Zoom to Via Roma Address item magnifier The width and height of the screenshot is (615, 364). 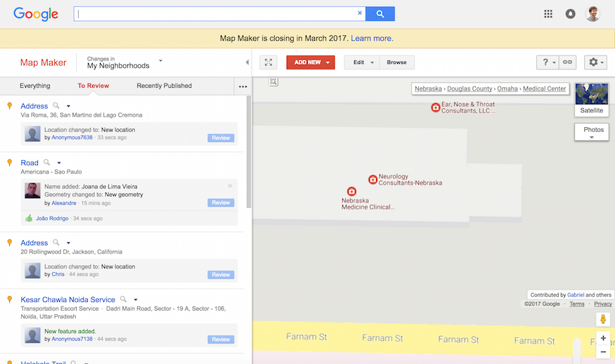56,105
